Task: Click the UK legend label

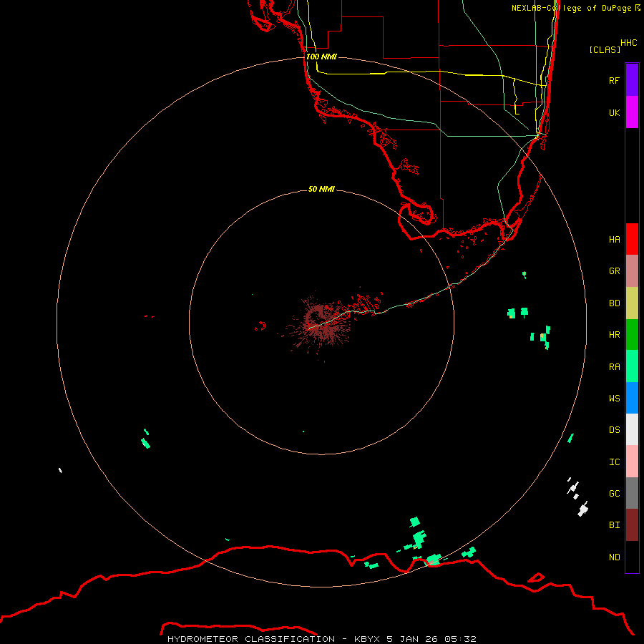Action: point(614,112)
